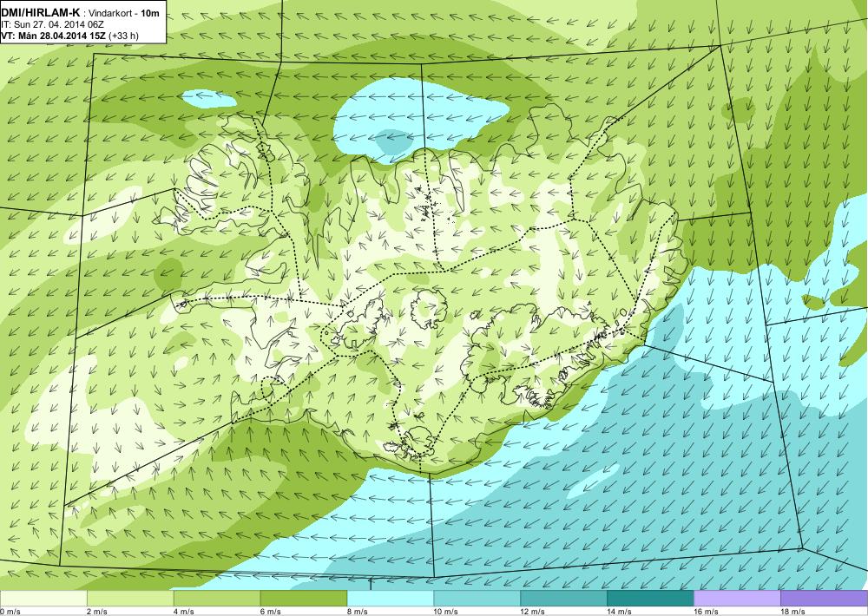Pick the lavender 16–18 m/s legend swatch

(737, 599)
